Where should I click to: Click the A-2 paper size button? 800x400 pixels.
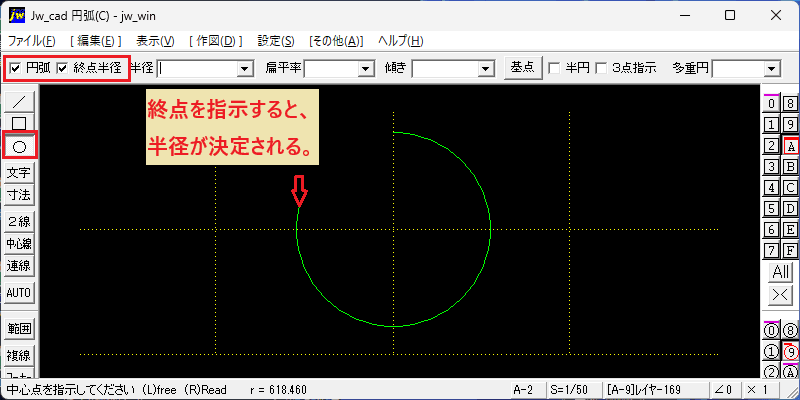[528, 390]
